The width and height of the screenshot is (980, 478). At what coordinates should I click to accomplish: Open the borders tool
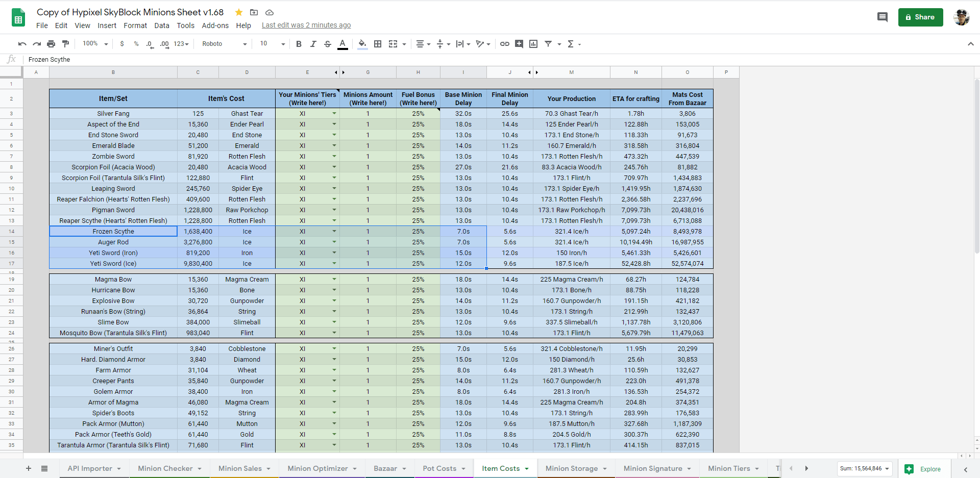point(378,44)
